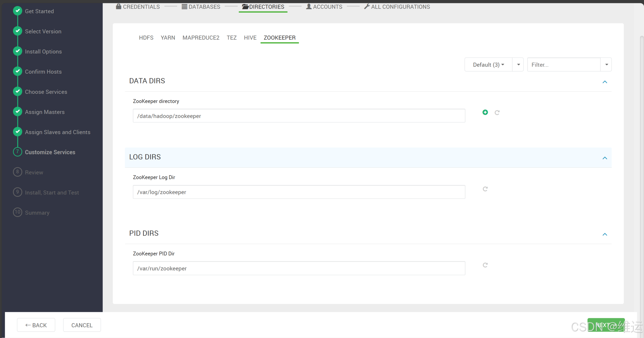Click the BACK button
The image size is (644, 338).
36,325
